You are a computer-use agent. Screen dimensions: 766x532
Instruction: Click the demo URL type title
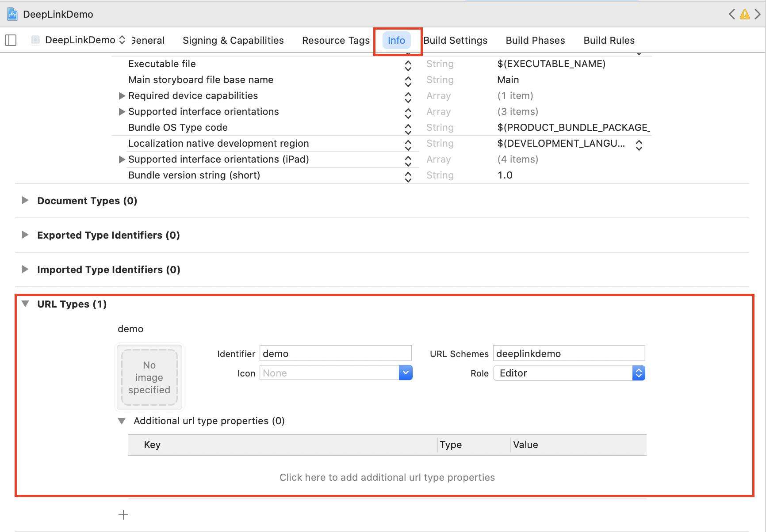point(130,329)
